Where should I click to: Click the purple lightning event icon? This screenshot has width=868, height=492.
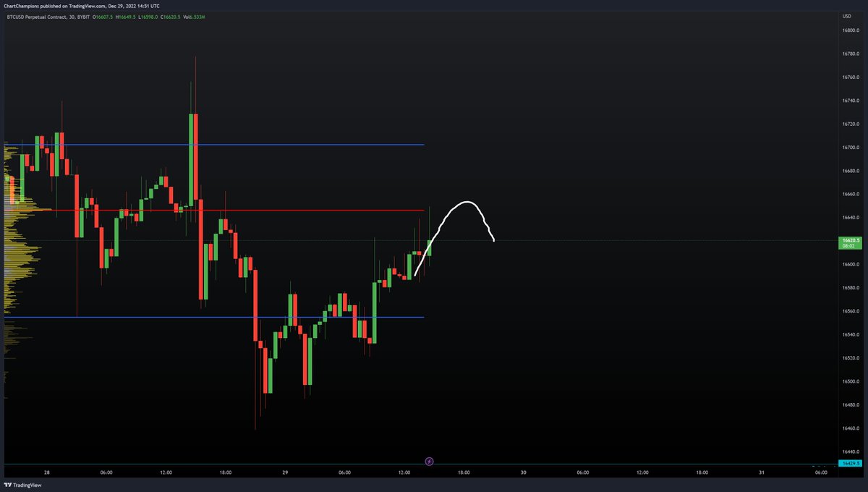click(x=429, y=460)
